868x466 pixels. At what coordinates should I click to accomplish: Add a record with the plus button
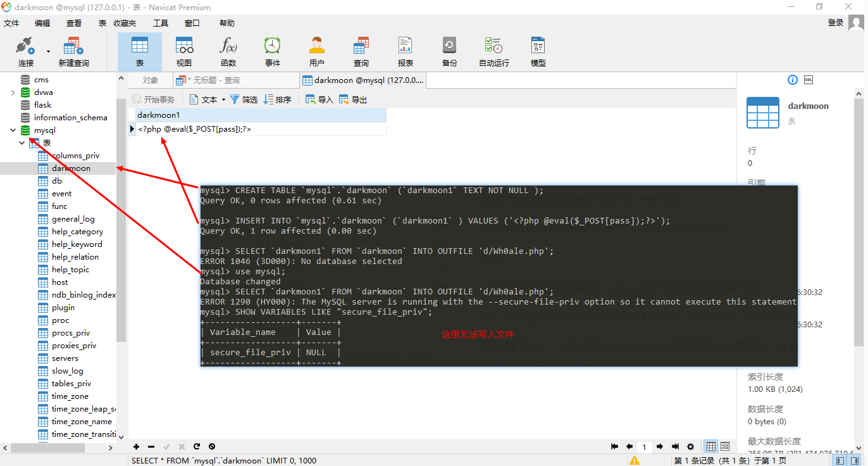pyautogui.click(x=136, y=446)
